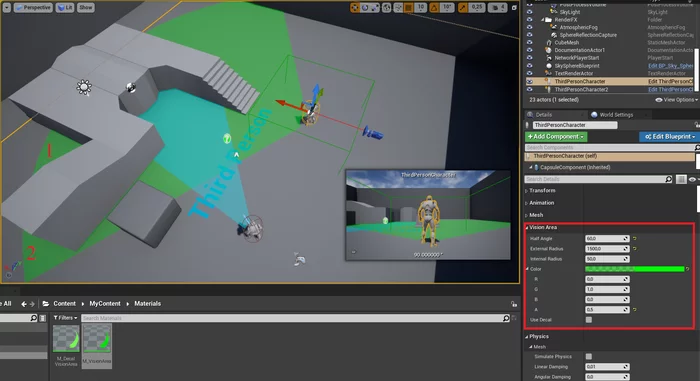This screenshot has height=381, width=700.
Task: Click the green Color swatch bar
Action: pos(634,269)
